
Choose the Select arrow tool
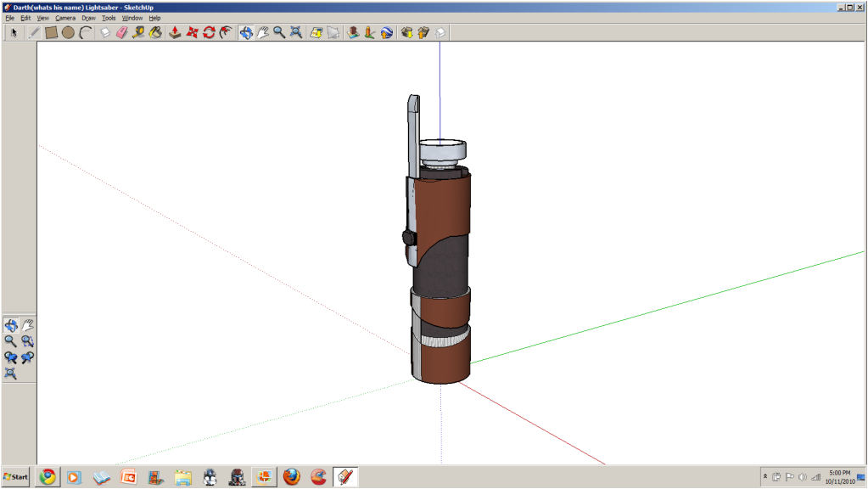click(x=14, y=32)
